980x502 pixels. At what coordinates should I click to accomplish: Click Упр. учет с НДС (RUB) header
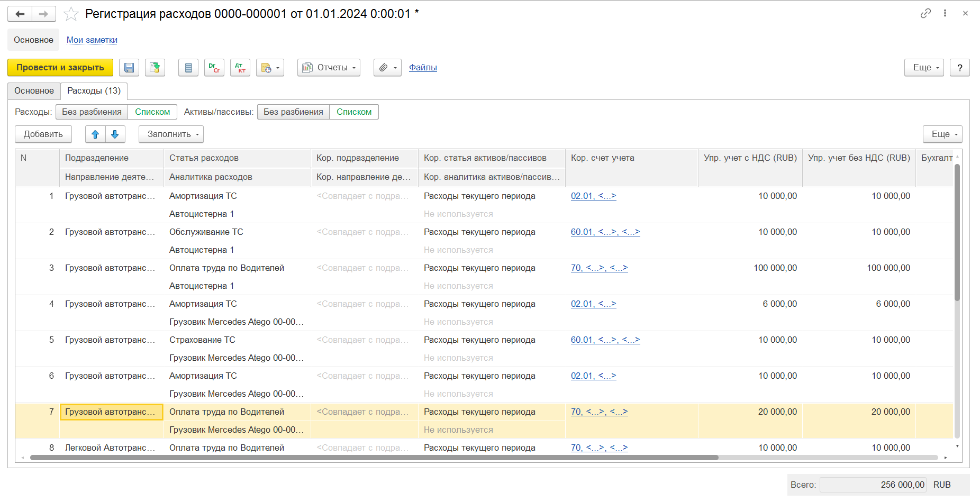click(x=750, y=168)
